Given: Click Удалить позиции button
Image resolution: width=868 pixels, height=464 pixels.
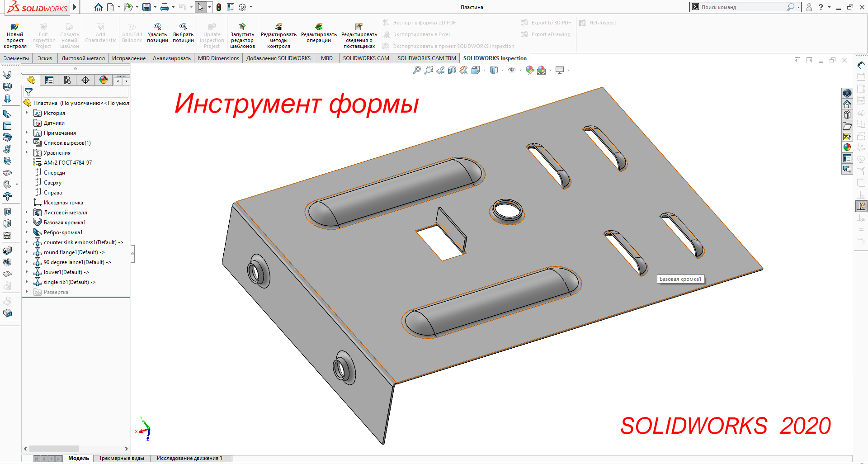Looking at the screenshot, I should tap(157, 33).
